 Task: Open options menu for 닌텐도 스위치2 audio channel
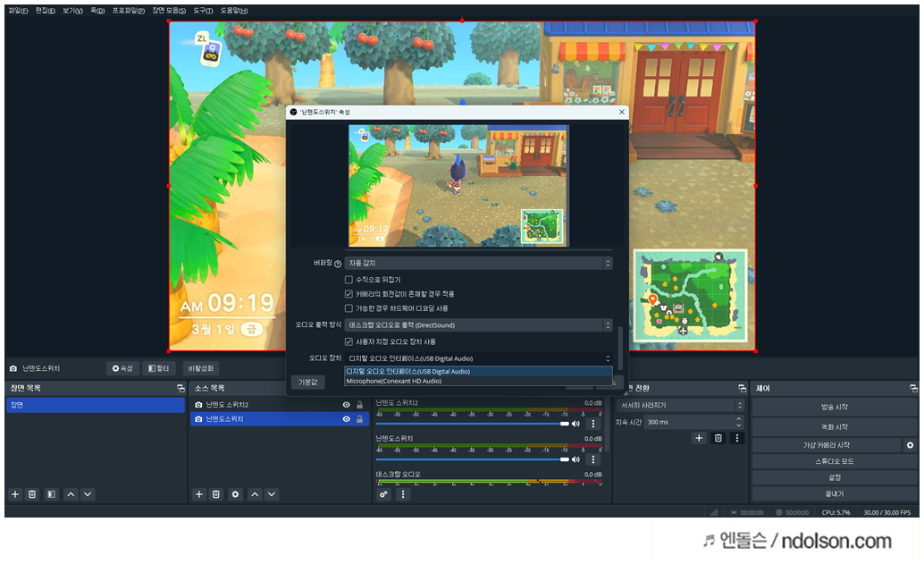pyautogui.click(x=593, y=424)
